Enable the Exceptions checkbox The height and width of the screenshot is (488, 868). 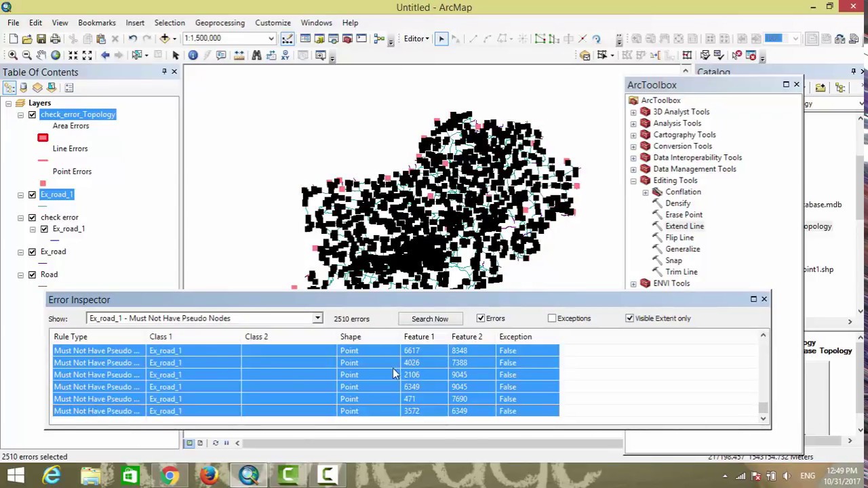pos(553,318)
